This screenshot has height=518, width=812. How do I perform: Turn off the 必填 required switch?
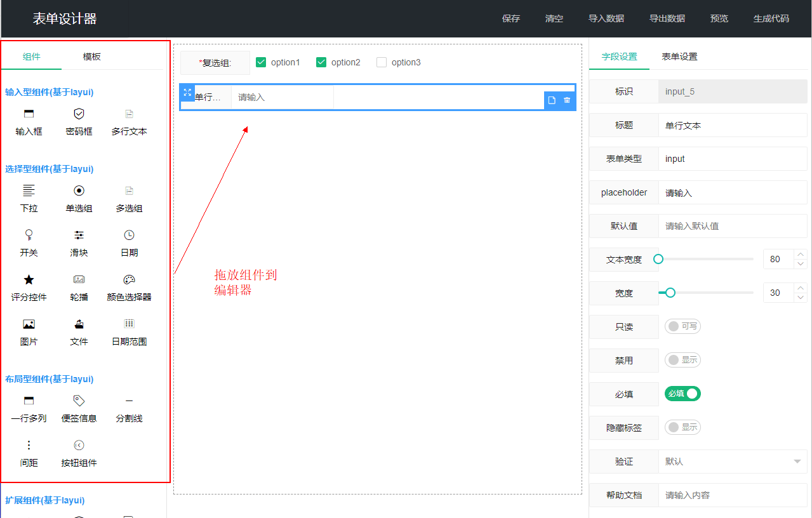pyautogui.click(x=682, y=394)
